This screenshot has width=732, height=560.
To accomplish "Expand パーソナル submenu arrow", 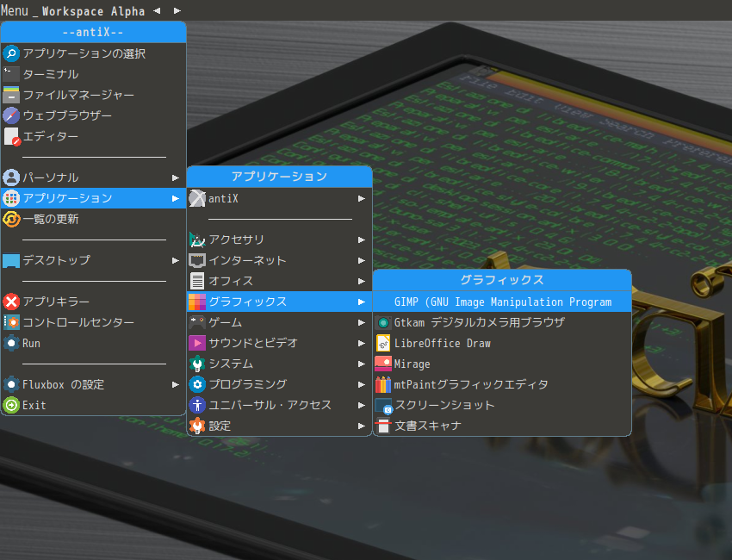I will [x=176, y=177].
